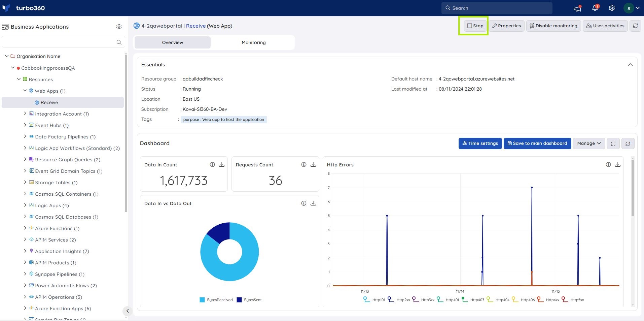View info for Data In Count

pos(212,165)
